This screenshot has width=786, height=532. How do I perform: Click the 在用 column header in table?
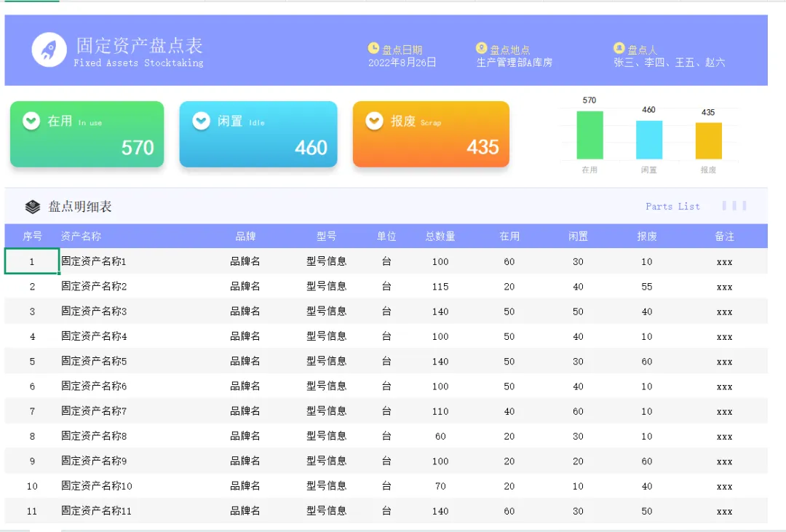[x=509, y=237]
